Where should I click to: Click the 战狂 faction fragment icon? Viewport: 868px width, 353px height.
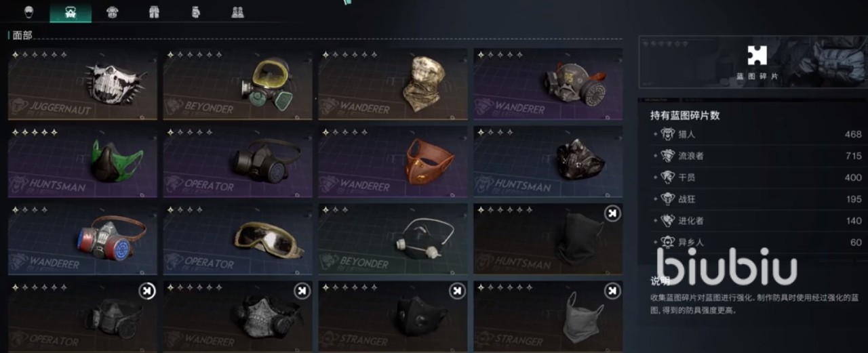click(667, 199)
